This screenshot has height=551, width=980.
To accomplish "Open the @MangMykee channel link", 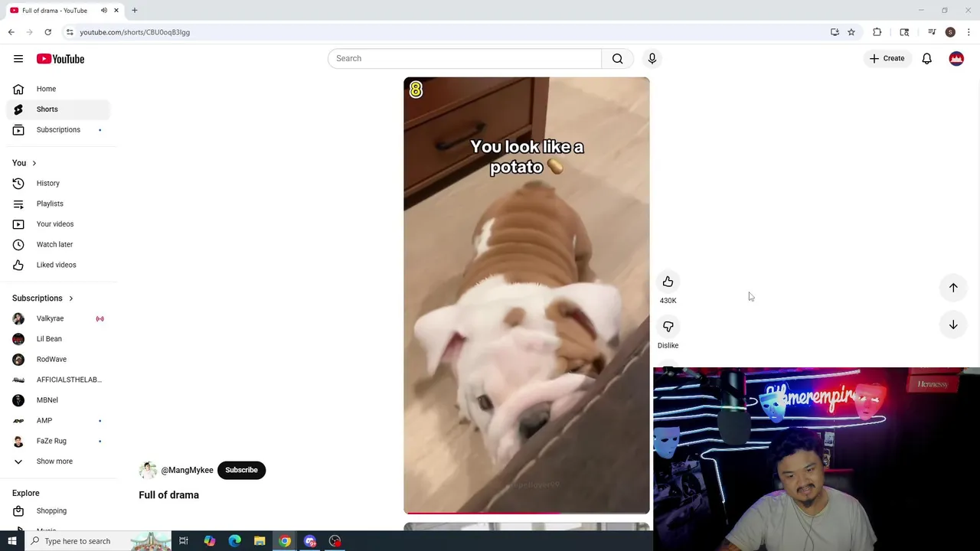I will pos(187,470).
